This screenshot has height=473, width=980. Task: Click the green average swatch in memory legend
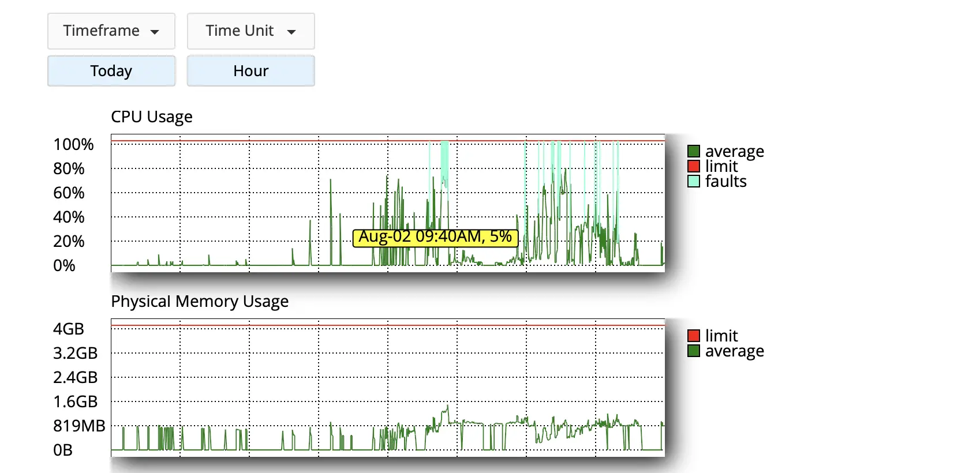click(694, 351)
